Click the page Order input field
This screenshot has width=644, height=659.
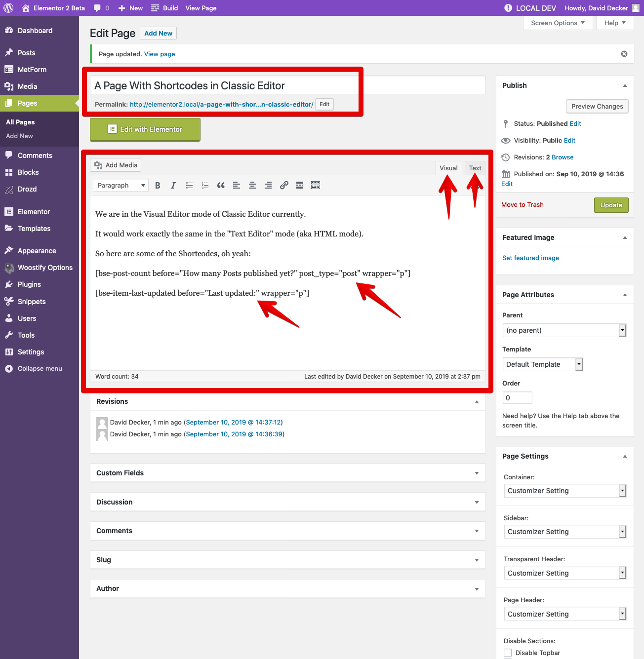(x=518, y=398)
